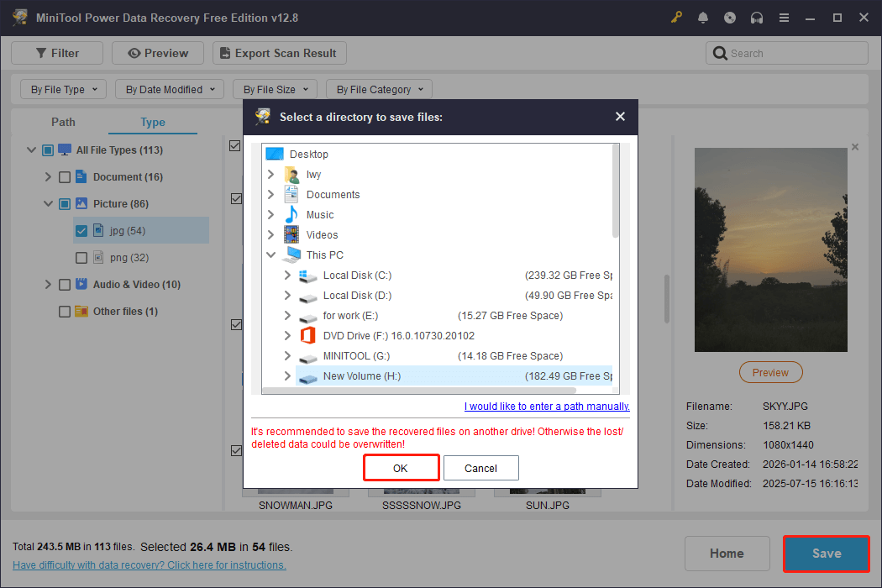Collapse the This PC tree item

click(x=270, y=255)
